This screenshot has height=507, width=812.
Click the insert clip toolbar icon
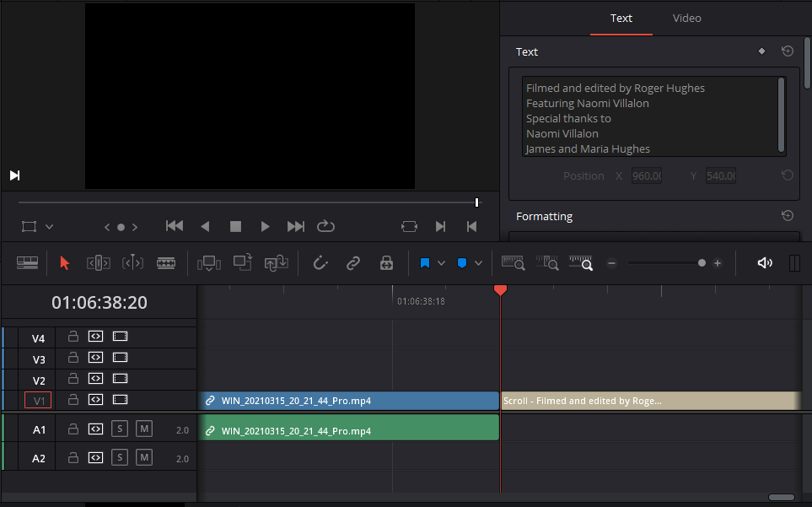coord(208,263)
